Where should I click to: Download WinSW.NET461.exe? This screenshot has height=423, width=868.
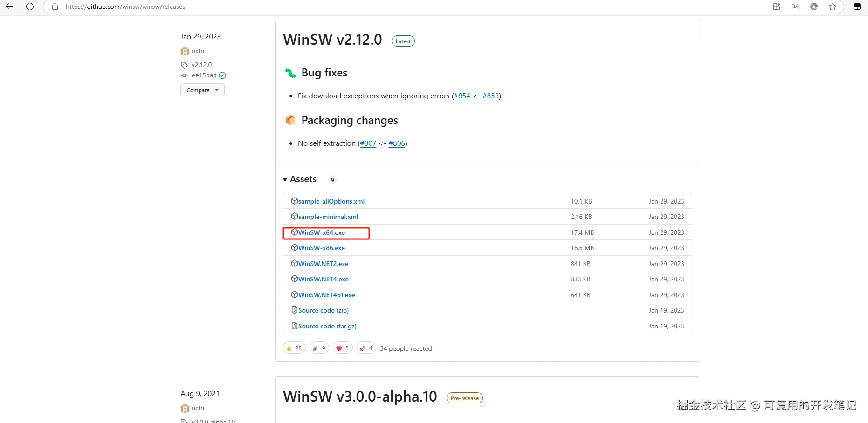coord(327,295)
